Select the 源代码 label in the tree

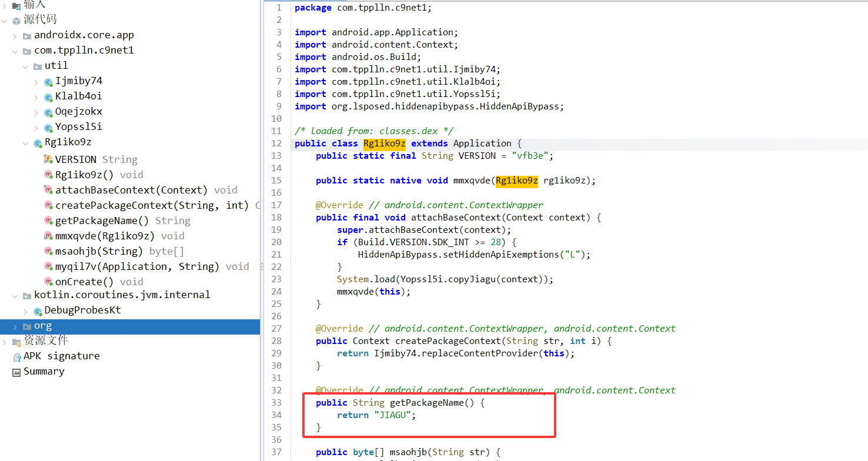point(40,20)
